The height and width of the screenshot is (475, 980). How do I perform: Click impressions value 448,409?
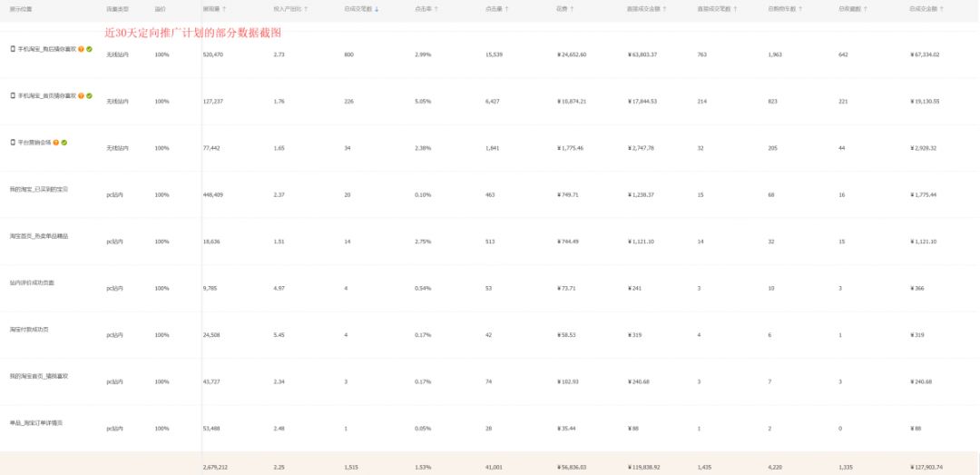213,195
